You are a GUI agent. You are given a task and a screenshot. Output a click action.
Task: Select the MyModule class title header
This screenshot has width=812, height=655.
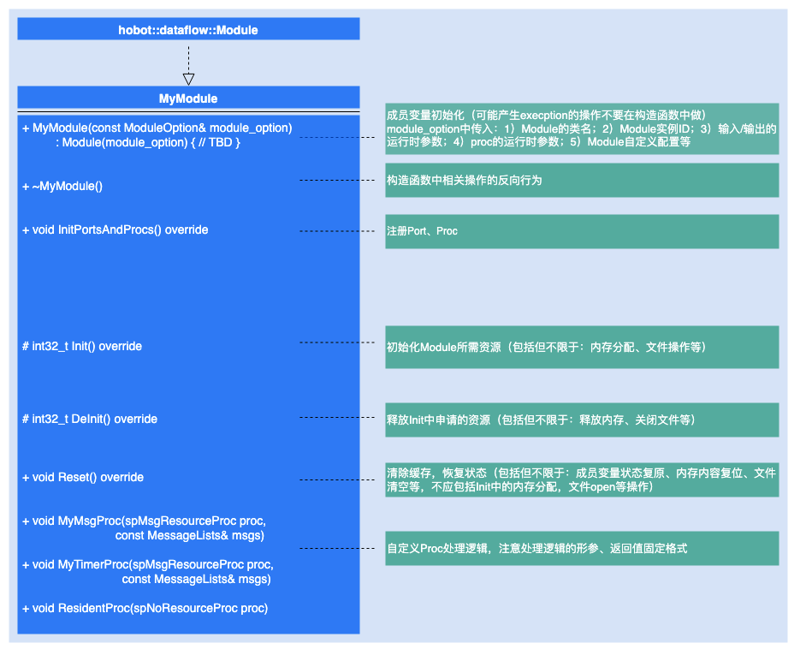coord(188,98)
